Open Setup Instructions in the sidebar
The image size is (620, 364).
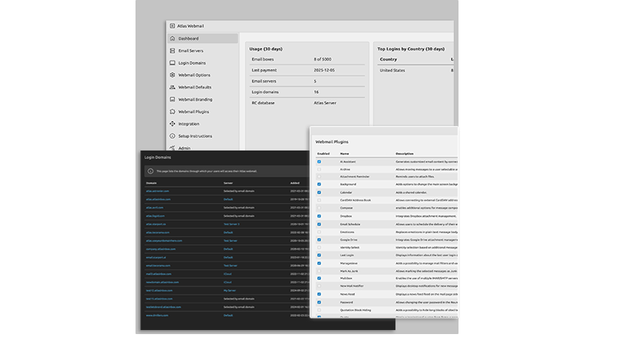[195, 136]
